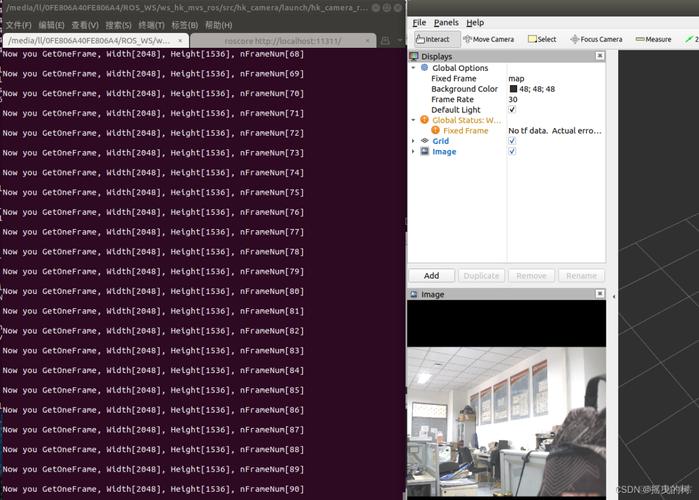Screen dimensions: 699x500
Task: Activate the Move Camera tool
Action: click(x=489, y=39)
